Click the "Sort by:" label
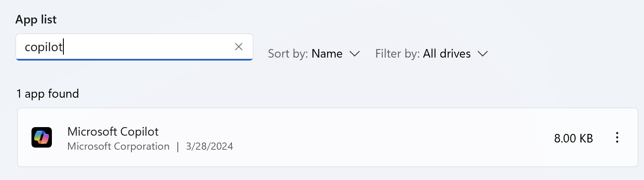Screen dimensions: 644x180 [288, 54]
